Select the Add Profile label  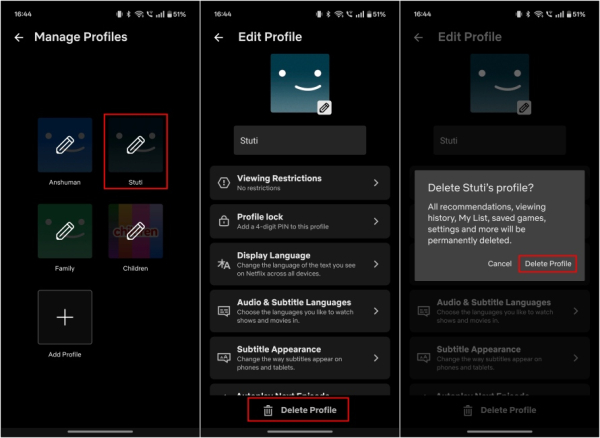click(65, 355)
